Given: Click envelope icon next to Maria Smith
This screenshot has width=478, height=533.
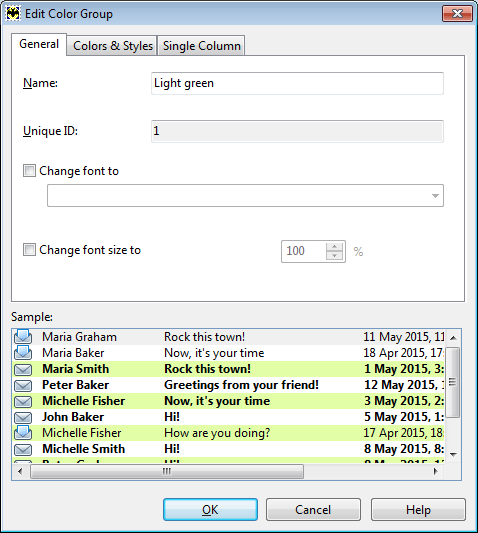Looking at the screenshot, I should point(23,369).
